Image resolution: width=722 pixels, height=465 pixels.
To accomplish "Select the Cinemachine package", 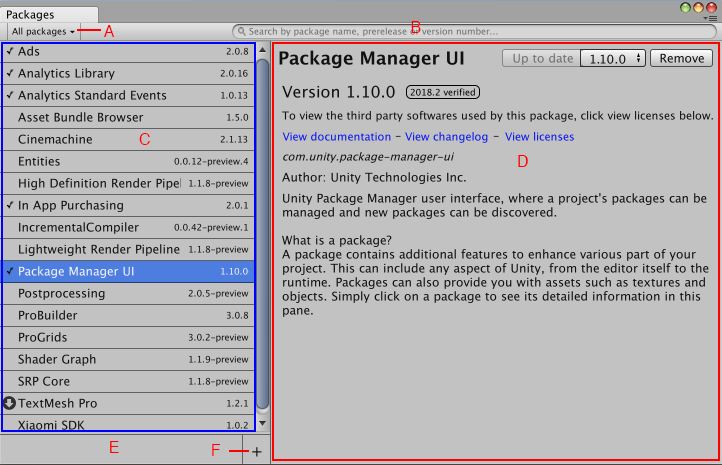I will click(128, 140).
